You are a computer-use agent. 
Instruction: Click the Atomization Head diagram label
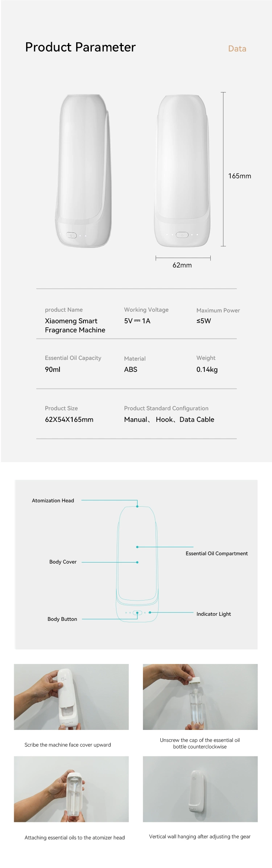click(53, 501)
